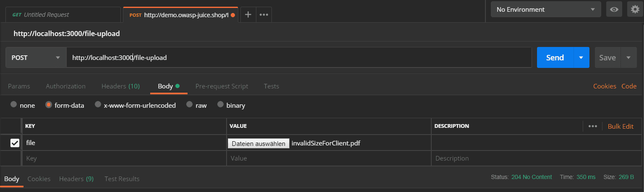
Task: Open the No Environment selector
Action: tap(546, 9)
